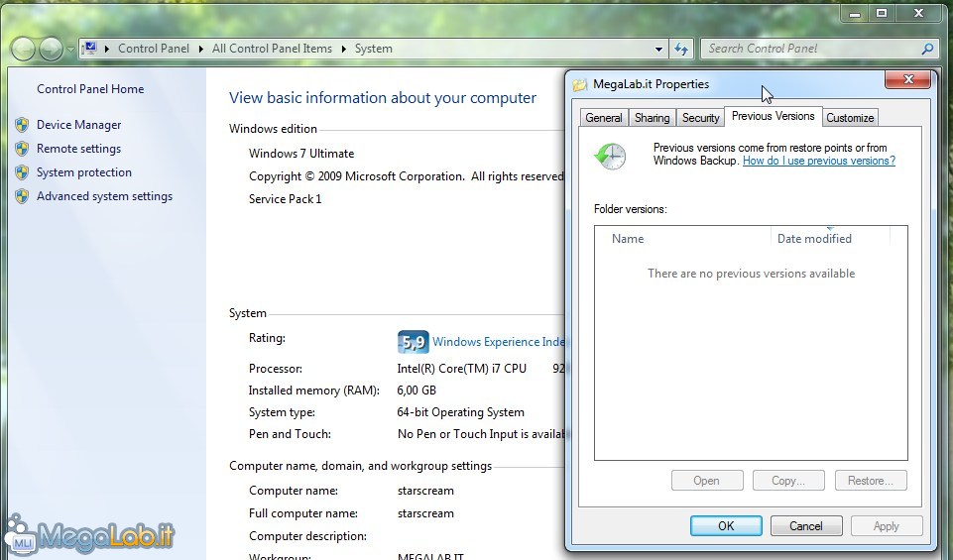Viewport: 953px width, 560px height.
Task: Click the Forward navigation arrow button
Action: click(51, 50)
